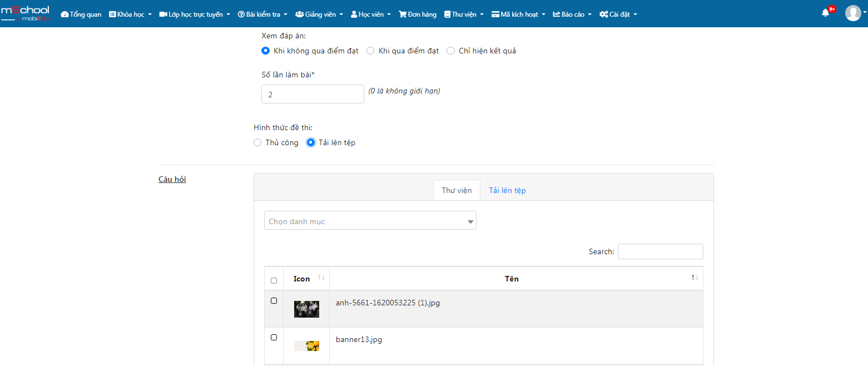Click the Cài đặt gears icon
This screenshot has height=366, width=868.
(603, 14)
